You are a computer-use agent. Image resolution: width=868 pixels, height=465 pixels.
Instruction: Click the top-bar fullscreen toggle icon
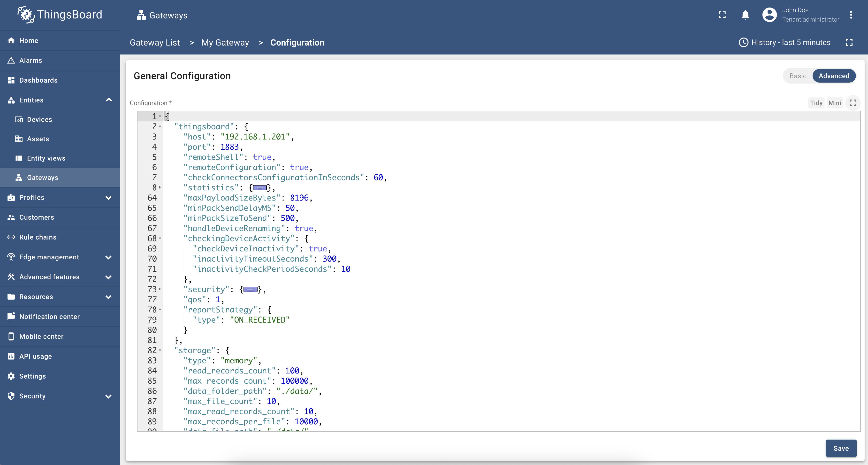coord(722,15)
